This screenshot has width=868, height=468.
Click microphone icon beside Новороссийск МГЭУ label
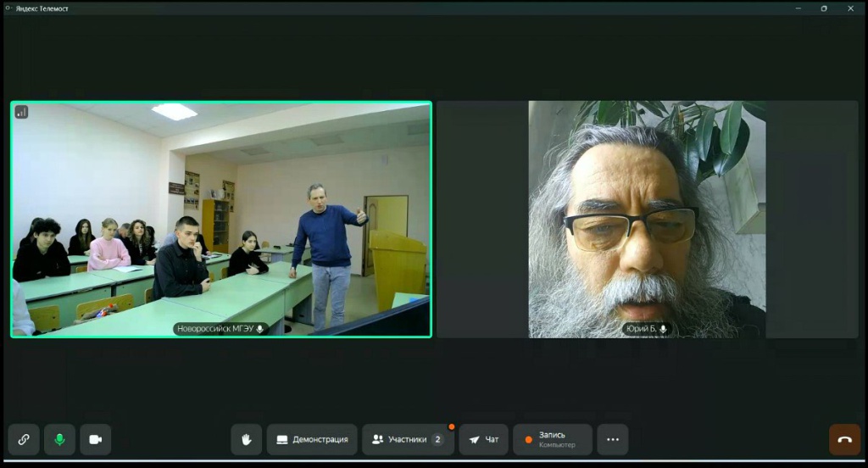coord(259,329)
